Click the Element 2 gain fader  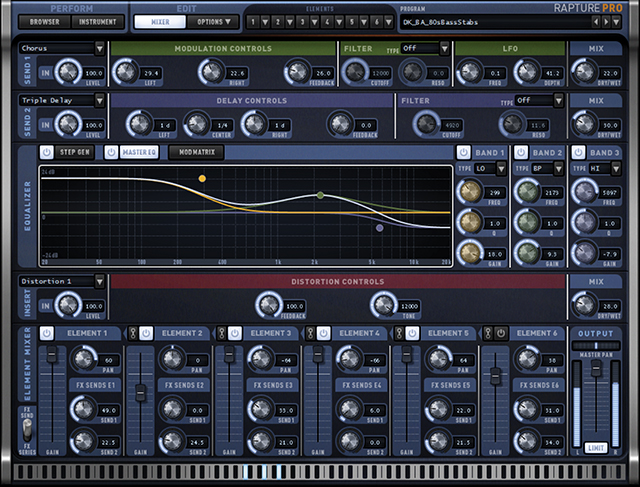pos(141,390)
